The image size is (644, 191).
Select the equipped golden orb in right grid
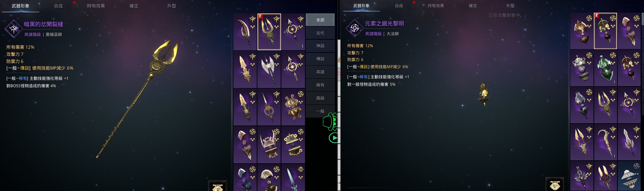(605, 31)
